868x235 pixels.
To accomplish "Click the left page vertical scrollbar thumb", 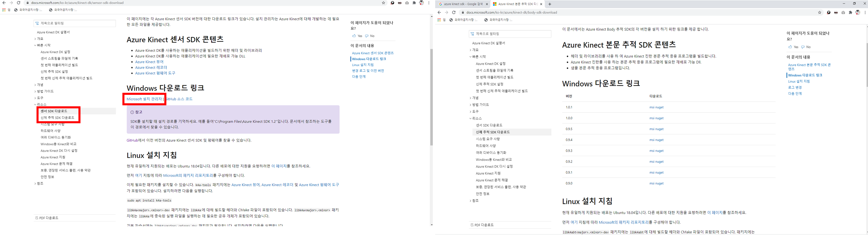I will (x=431, y=97).
